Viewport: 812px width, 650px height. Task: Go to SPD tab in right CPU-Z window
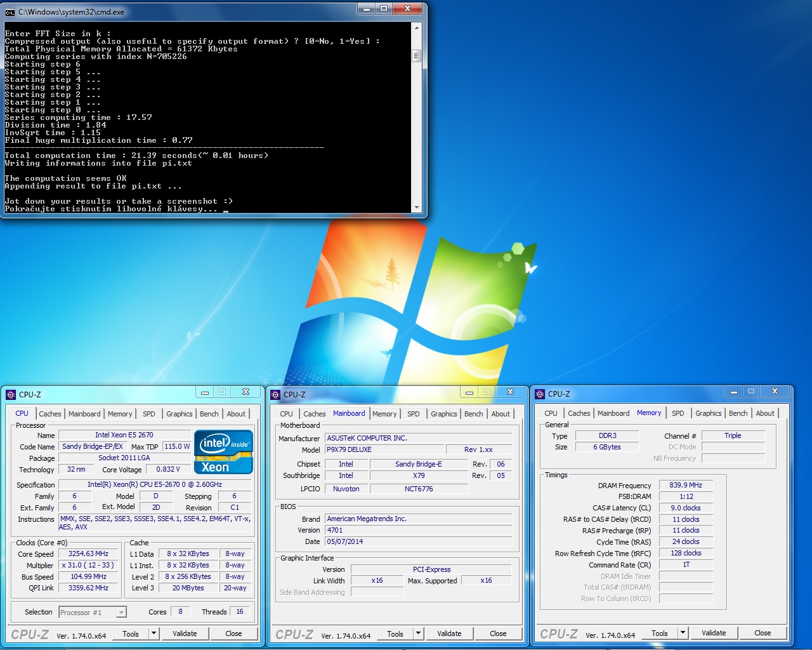(x=678, y=413)
